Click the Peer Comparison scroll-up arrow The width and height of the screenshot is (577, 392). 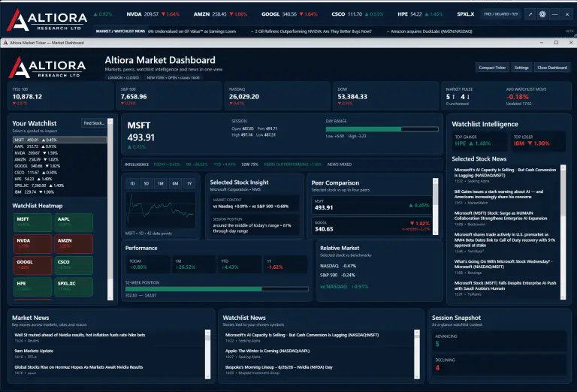pyautogui.click(x=436, y=181)
